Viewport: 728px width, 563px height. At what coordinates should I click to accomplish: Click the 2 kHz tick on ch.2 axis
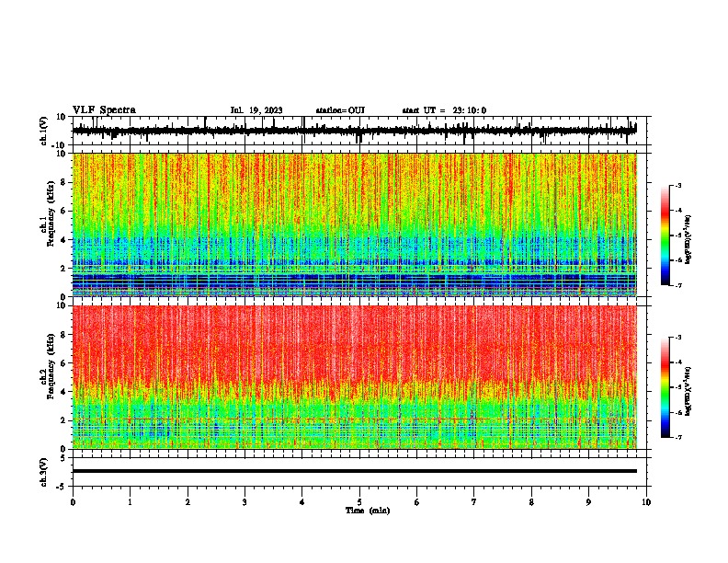(x=63, y=420)
